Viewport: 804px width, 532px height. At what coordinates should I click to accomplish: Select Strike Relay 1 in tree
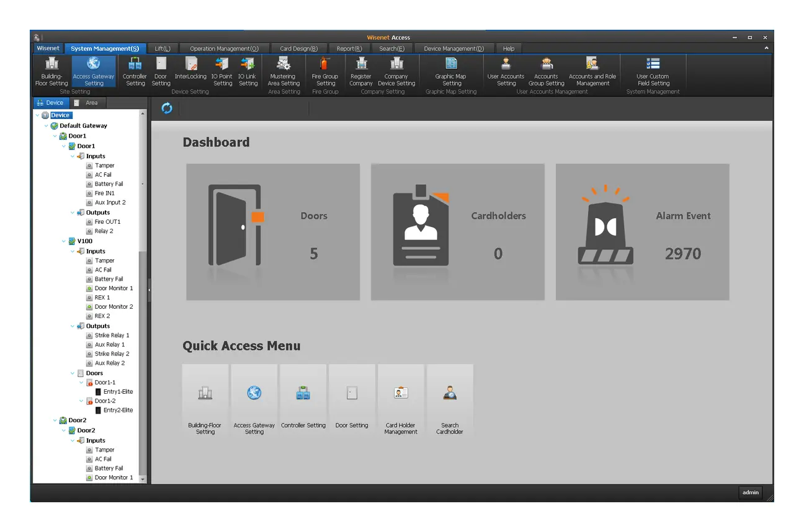pyautogui.click(x=112, y=335)
